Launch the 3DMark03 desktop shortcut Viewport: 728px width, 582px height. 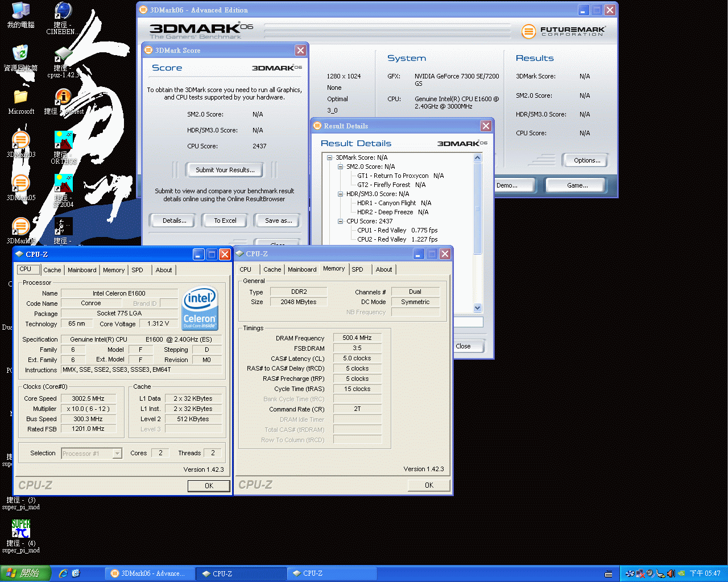coord(21,144)
